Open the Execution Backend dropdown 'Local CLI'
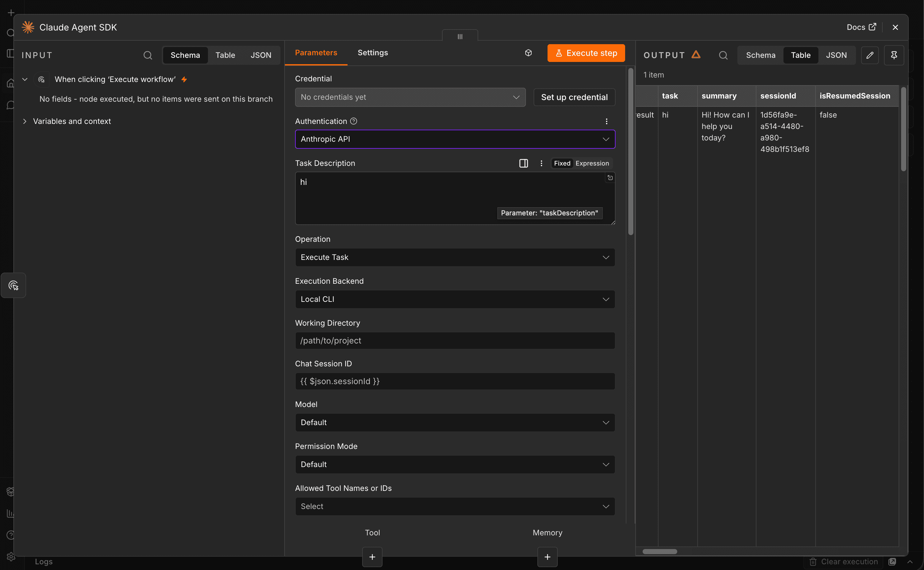 click(455, 299)
